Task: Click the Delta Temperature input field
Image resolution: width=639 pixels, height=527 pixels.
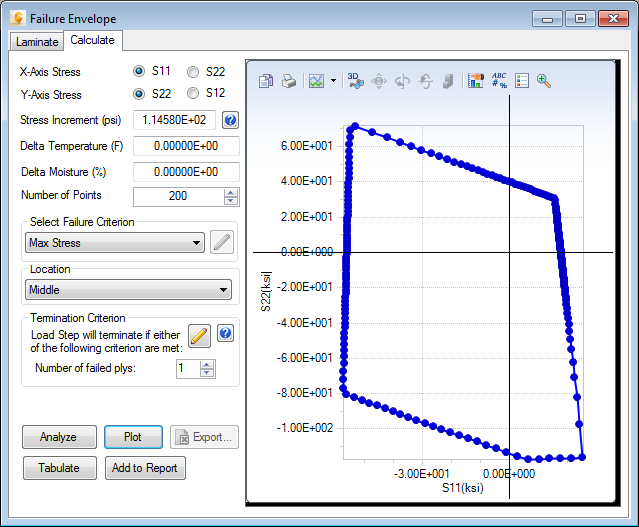Action: pos(186,146)
